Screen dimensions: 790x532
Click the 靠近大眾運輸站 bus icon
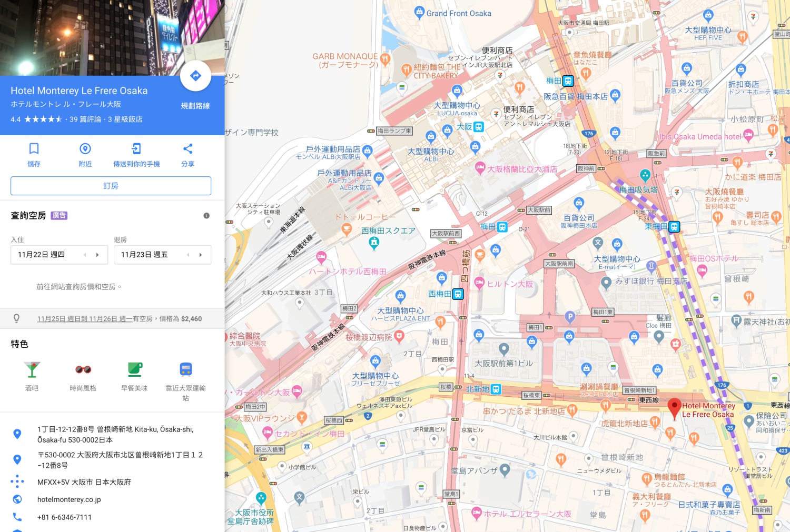tap(186, 369)
